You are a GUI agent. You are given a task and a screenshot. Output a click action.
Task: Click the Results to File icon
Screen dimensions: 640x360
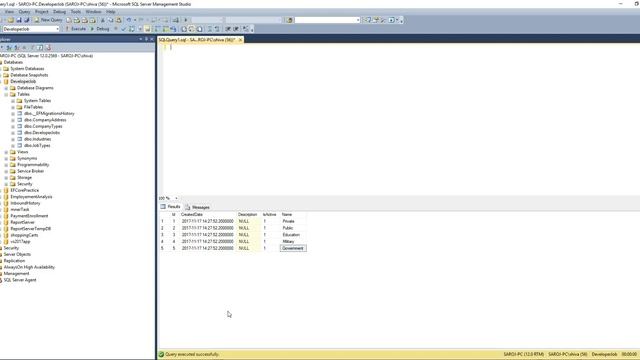tap(199, 29)
